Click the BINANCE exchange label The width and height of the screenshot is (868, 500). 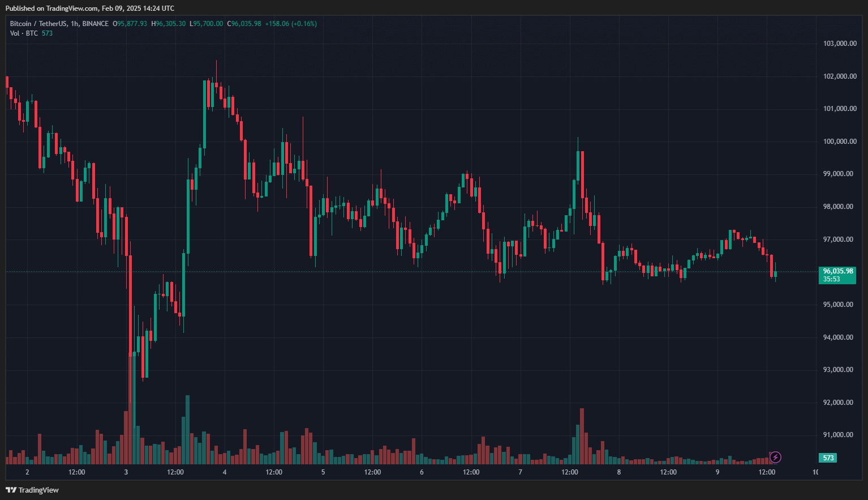[96, 24]
